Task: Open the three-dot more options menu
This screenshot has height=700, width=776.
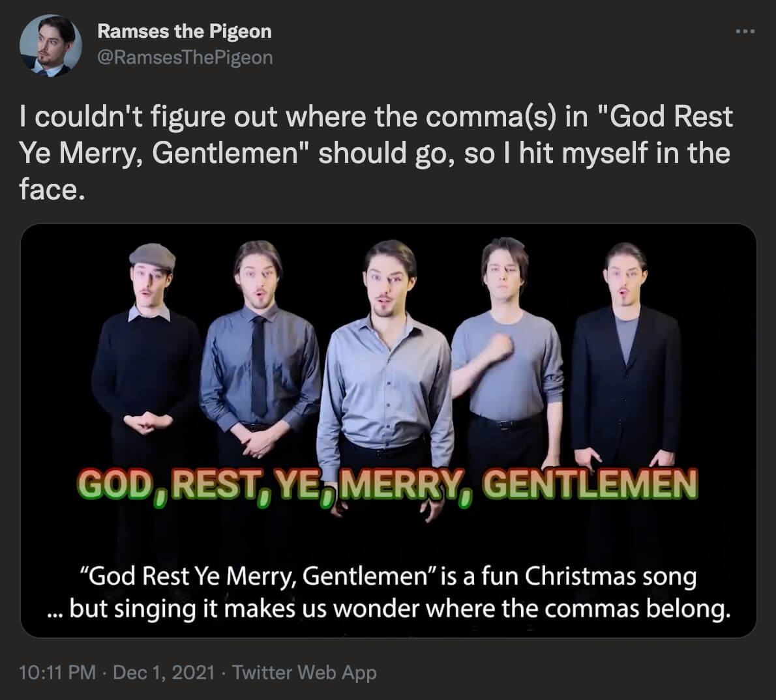Action: click(x=745, y=31)
